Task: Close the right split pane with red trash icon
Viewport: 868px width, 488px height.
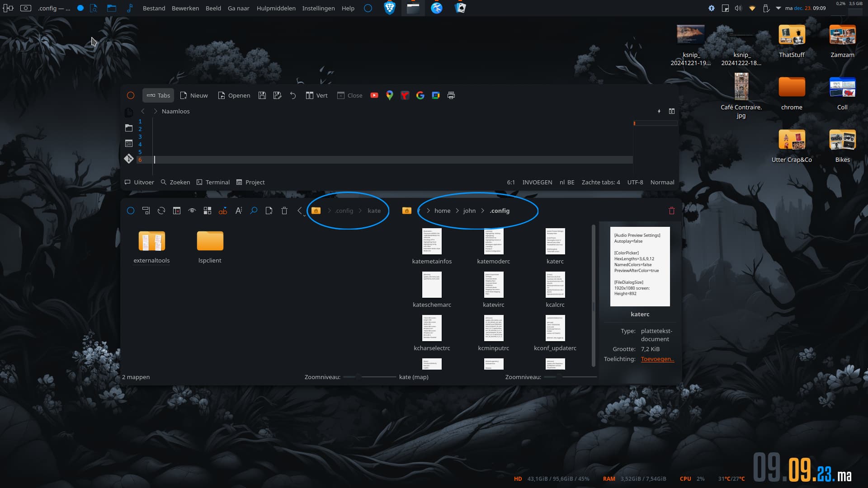Action: tap(672, 211)
